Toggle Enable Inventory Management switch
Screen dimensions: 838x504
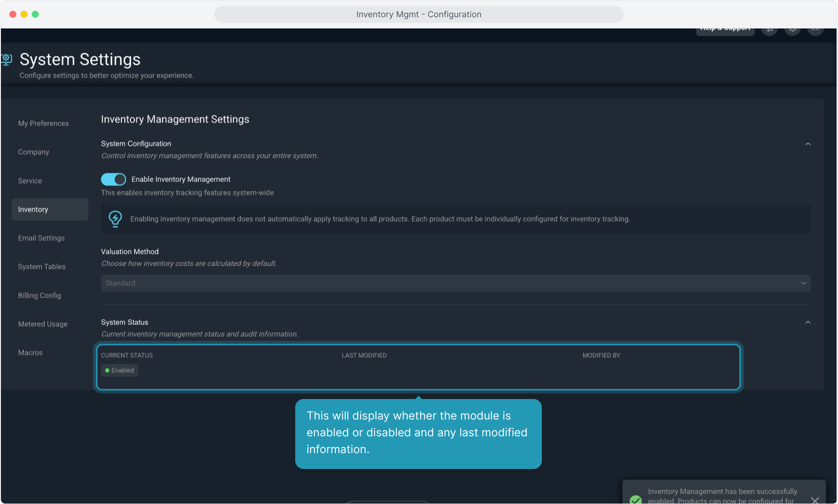(x=114, y=179)
